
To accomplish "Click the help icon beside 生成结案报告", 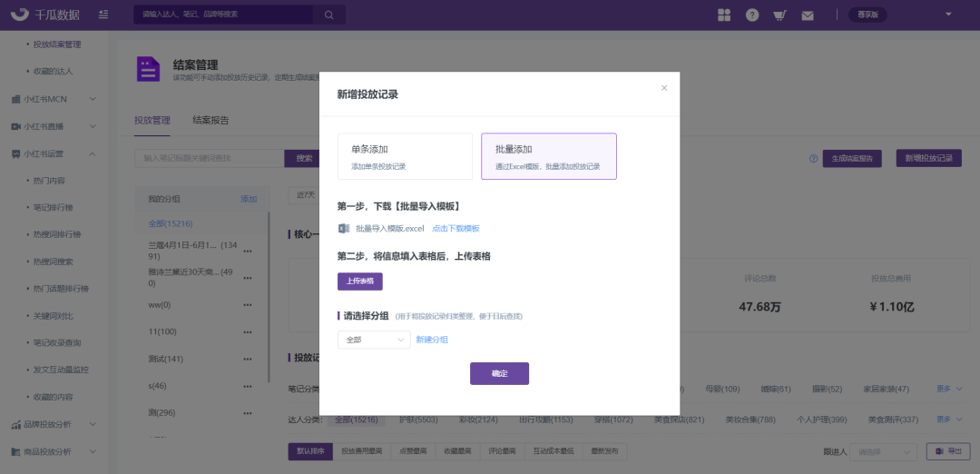I will point(813,159).
